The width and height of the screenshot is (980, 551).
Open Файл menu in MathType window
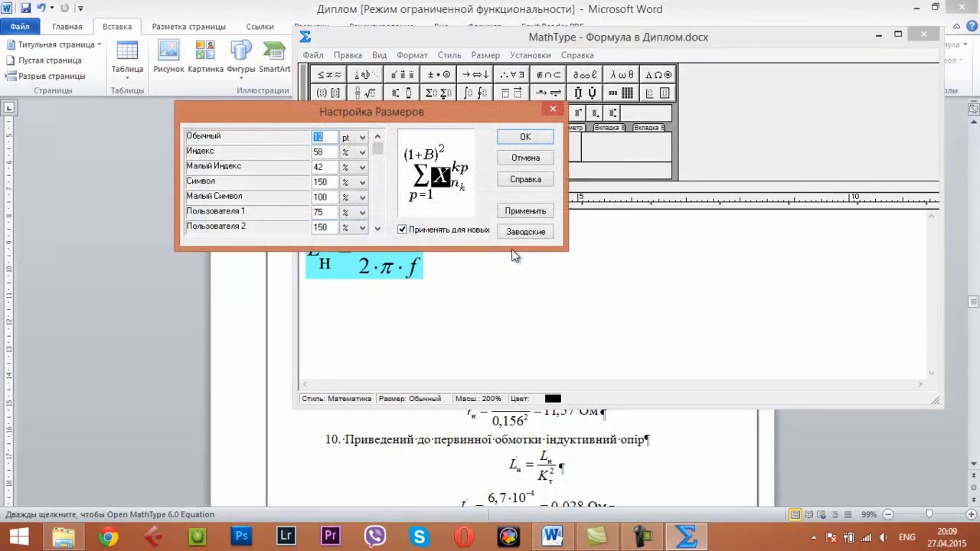(312, 55)
